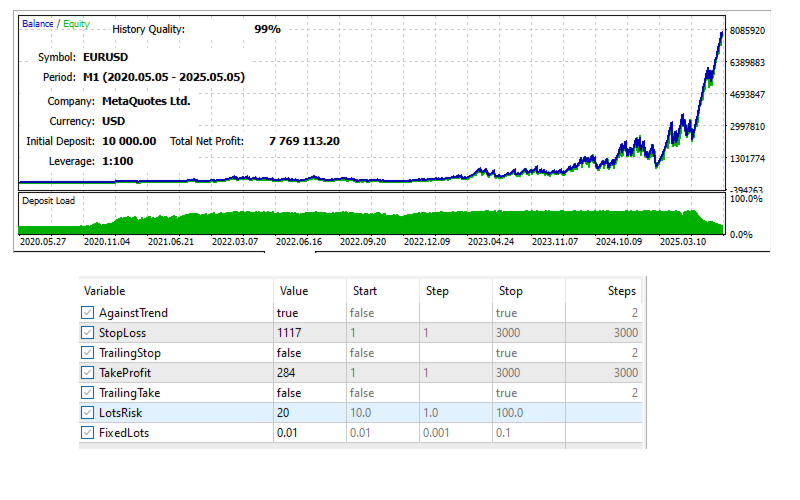Click the MetaQuotes Ltd. company text
The height and width of the screenshot is (500, 800).
click(x=146, y=101)
